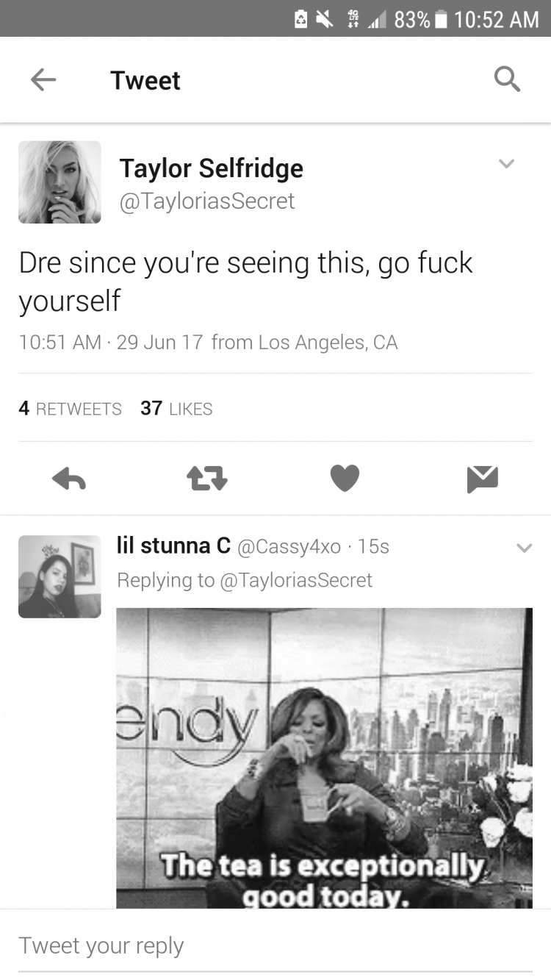
Task: Expand tweet options chevron beside Taylor Selfridge
Action: click(x=507, y=163)
